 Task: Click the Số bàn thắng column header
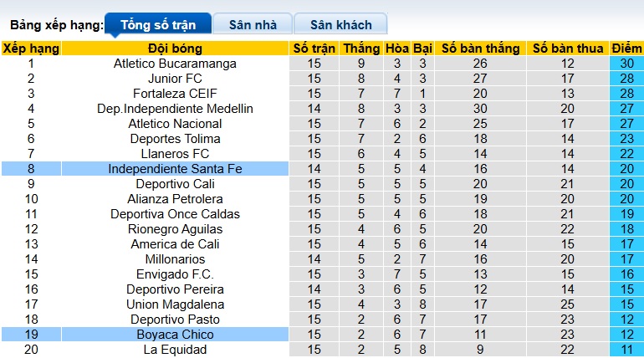coord(479,49)
